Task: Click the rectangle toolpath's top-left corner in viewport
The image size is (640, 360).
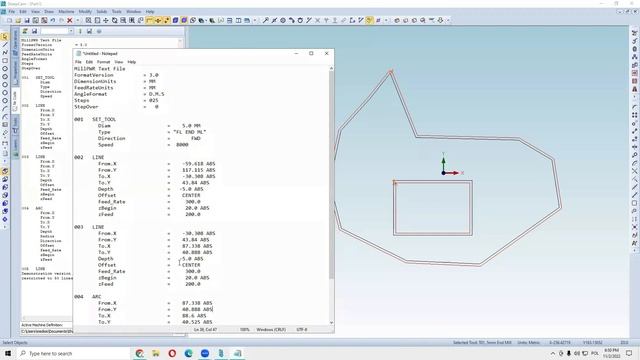Action: click(394, 182)
